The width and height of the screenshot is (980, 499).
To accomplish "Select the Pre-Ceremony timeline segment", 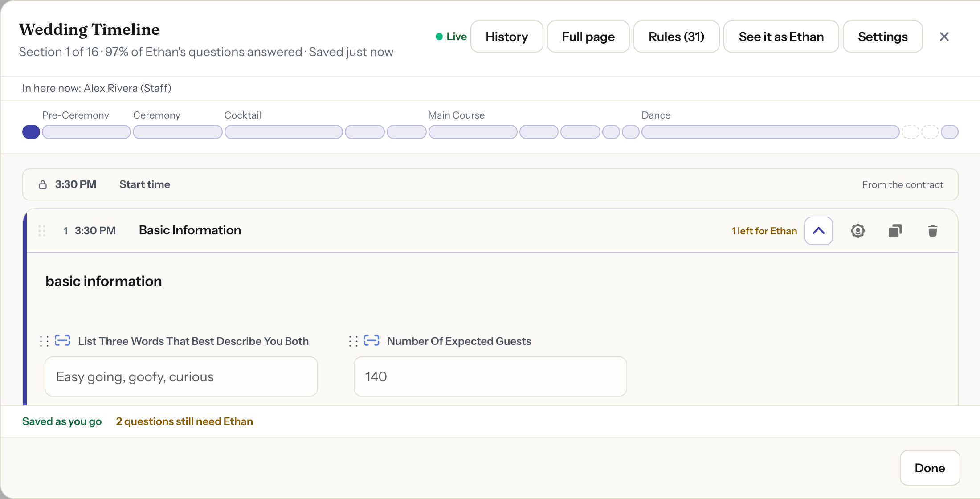I will point(86,132).
